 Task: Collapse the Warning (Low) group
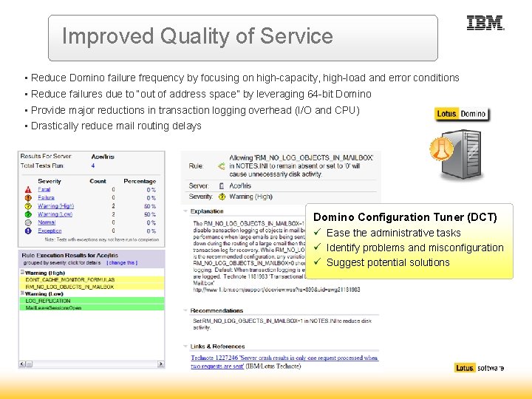pyautogui.click(x=22, y=293)
